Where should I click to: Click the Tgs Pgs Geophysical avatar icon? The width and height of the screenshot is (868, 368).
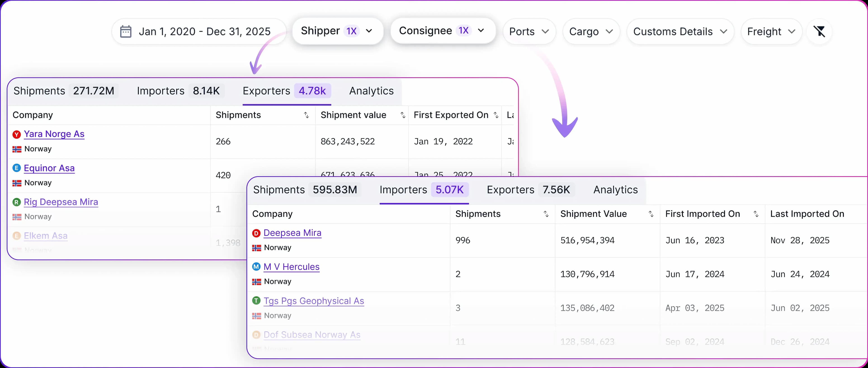(256, 301)
